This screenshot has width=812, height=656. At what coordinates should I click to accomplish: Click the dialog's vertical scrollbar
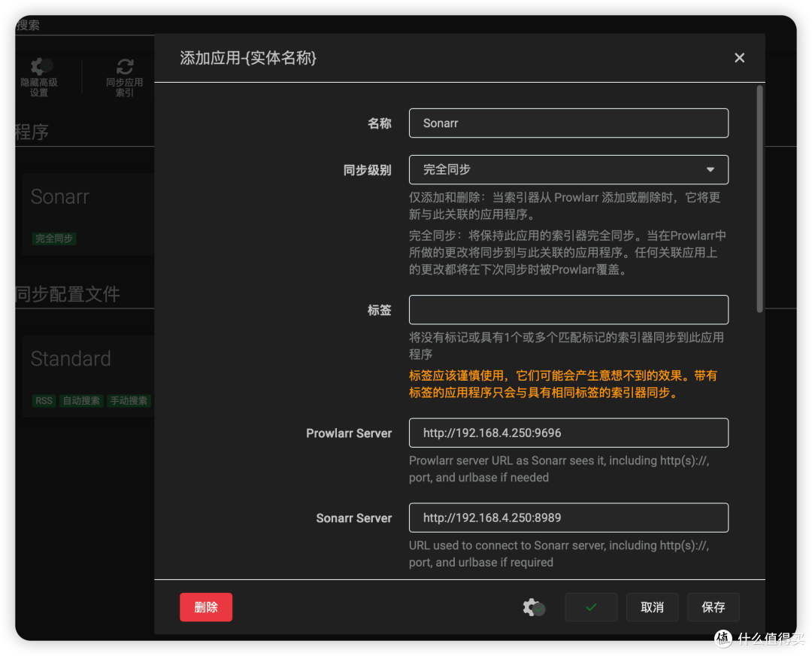click(x=759, y=199)
